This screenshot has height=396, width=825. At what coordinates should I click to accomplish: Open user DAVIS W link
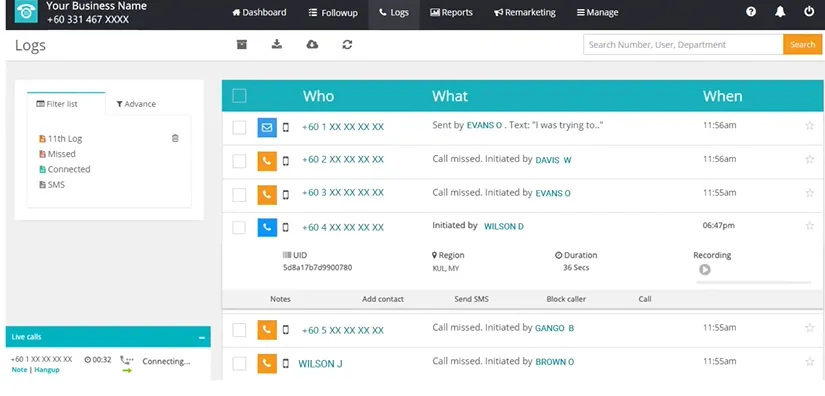coord(553,160)
